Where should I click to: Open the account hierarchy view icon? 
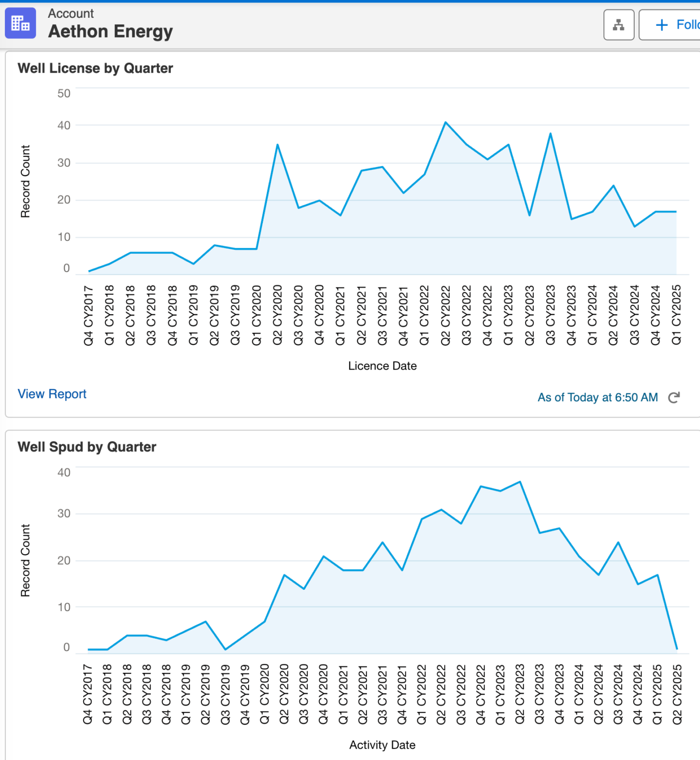[618, 25]
